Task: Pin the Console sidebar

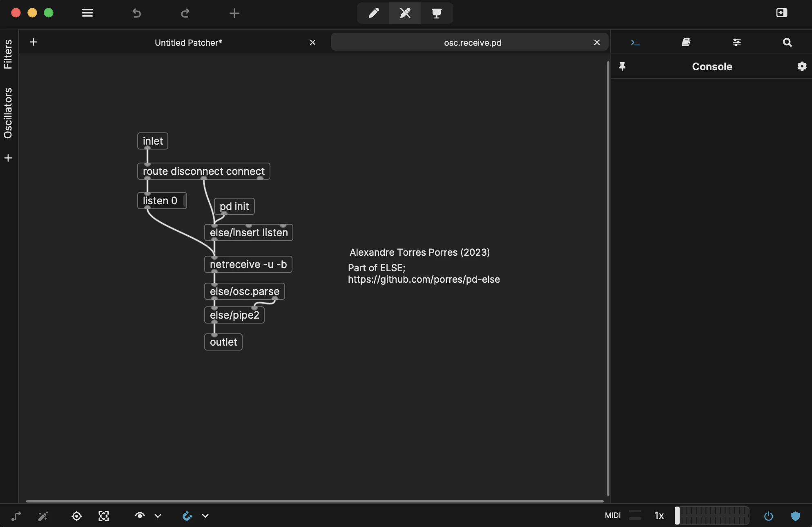Action: click(622, 66)
